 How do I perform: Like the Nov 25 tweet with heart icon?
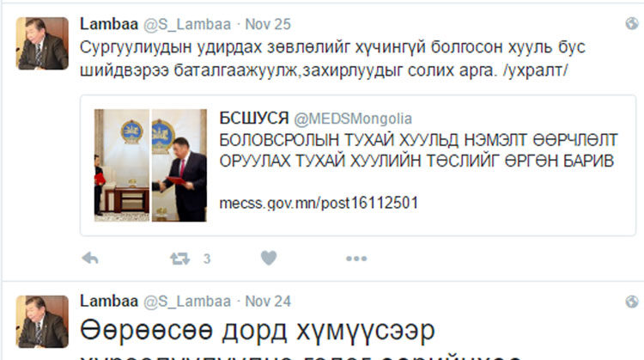269,258
